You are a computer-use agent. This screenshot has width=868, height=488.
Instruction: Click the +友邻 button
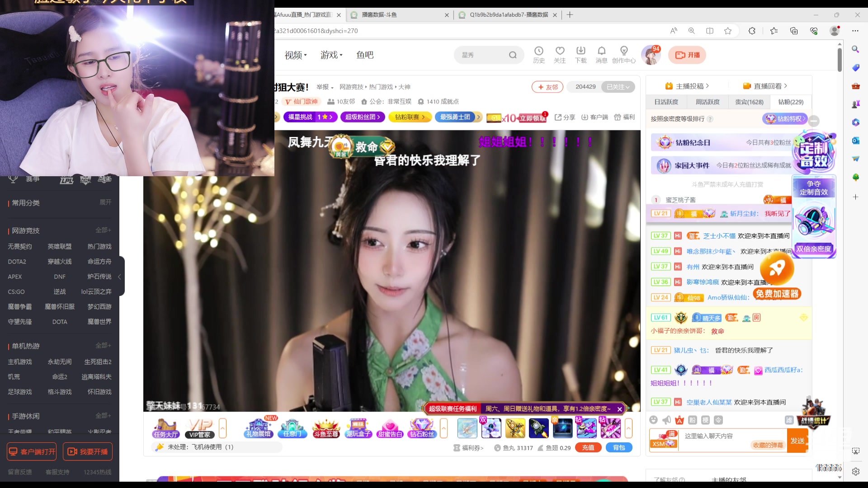pyautogui.click(x=547, y=87)
